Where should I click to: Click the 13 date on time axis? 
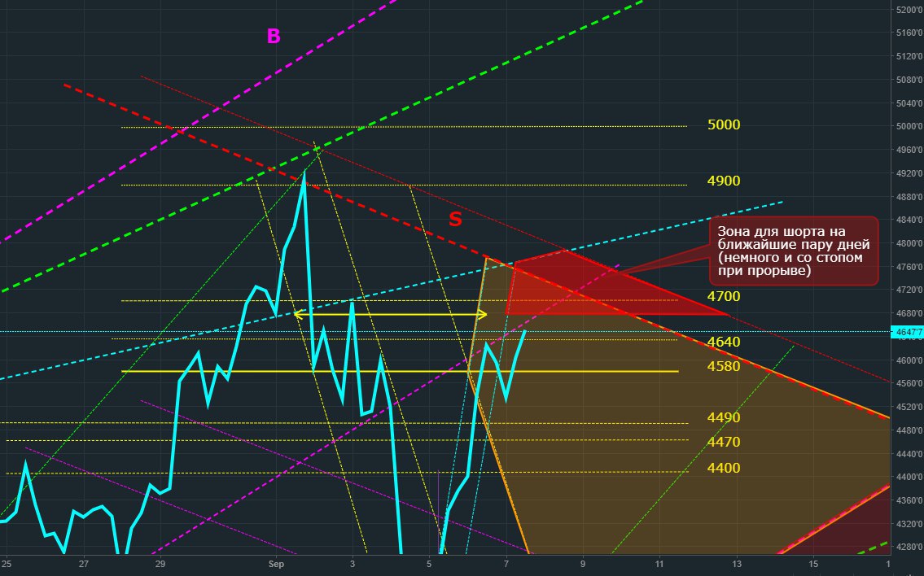(737, 565)
